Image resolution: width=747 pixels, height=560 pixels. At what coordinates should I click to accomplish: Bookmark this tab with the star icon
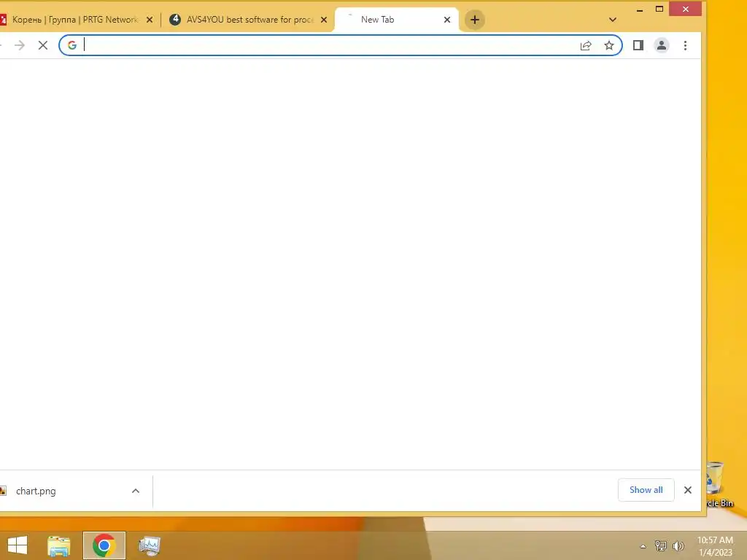pos(609,45)
